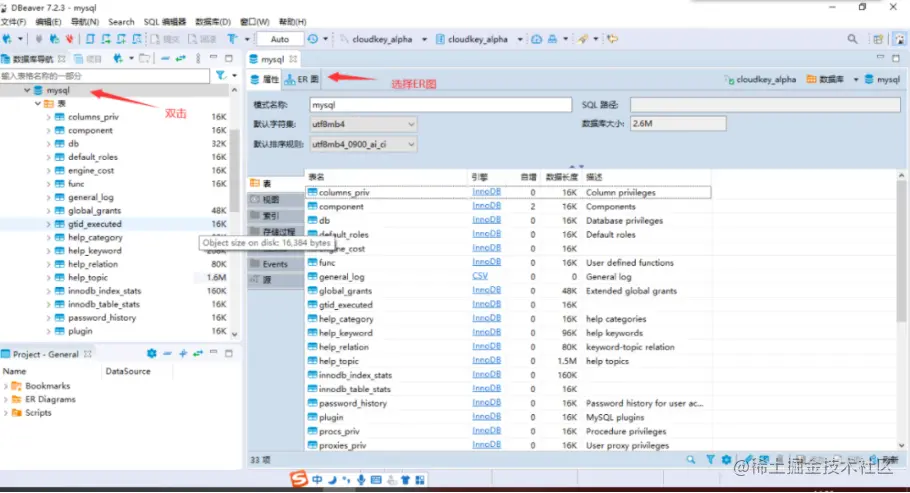The image size is (910, 493).
Task: Click the SQL 路径 input field
Action: click(765, 105)
